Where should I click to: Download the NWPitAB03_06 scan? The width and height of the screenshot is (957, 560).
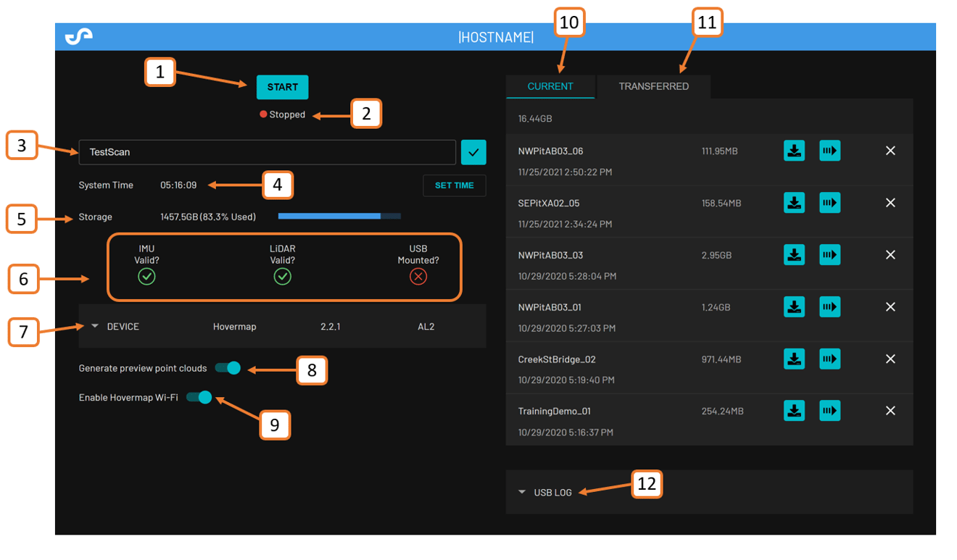(x=794, y=151)
